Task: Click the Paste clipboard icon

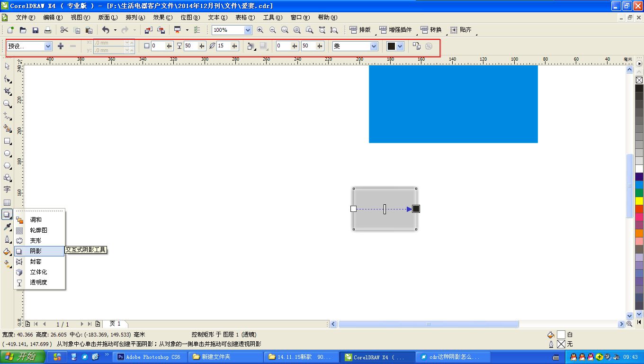Action: [x=89, y=30]
